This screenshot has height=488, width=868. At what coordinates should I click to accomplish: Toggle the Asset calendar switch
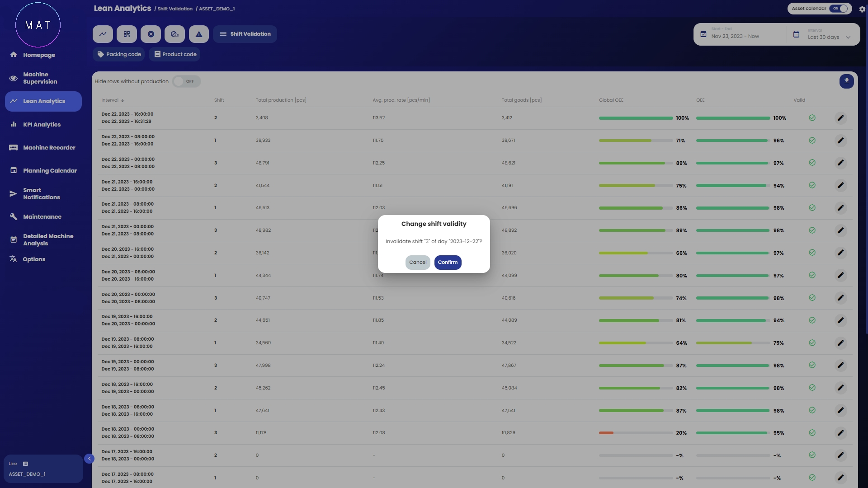tap(840, 9)
